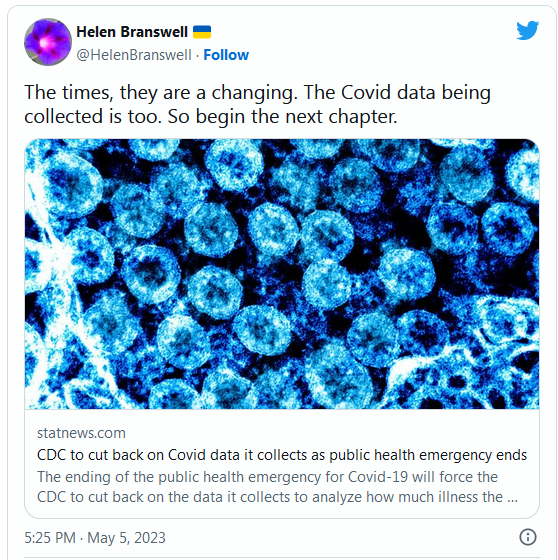
Task: Click the truncation ellipsis ending the card description
Action: coord(512,498)
